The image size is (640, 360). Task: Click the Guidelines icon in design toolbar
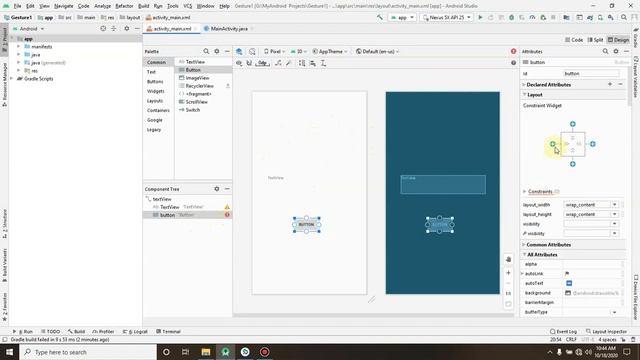click(323, 63)
